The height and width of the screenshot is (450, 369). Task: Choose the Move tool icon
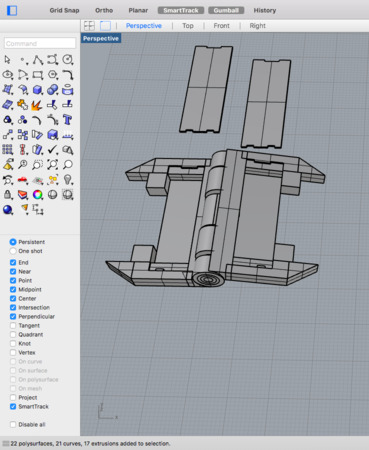7,135
